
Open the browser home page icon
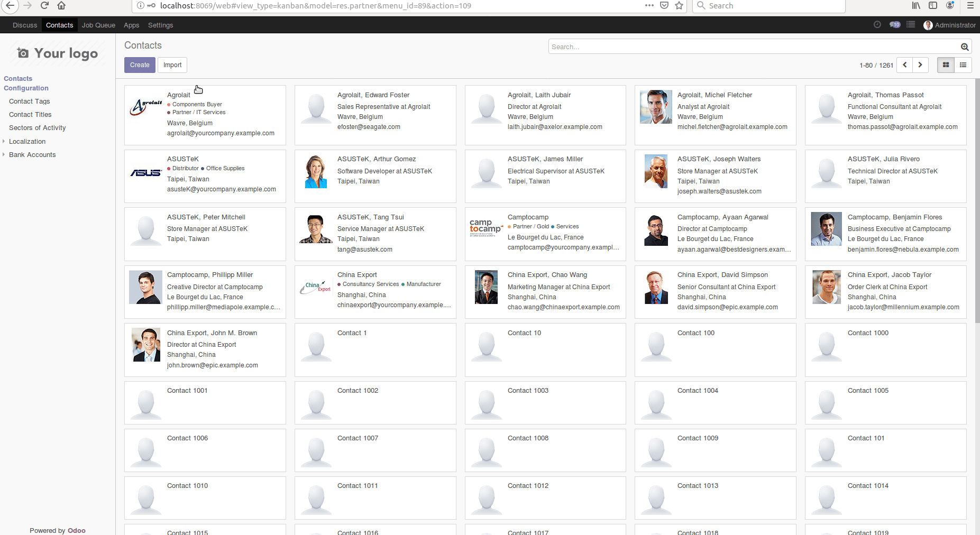61,5
